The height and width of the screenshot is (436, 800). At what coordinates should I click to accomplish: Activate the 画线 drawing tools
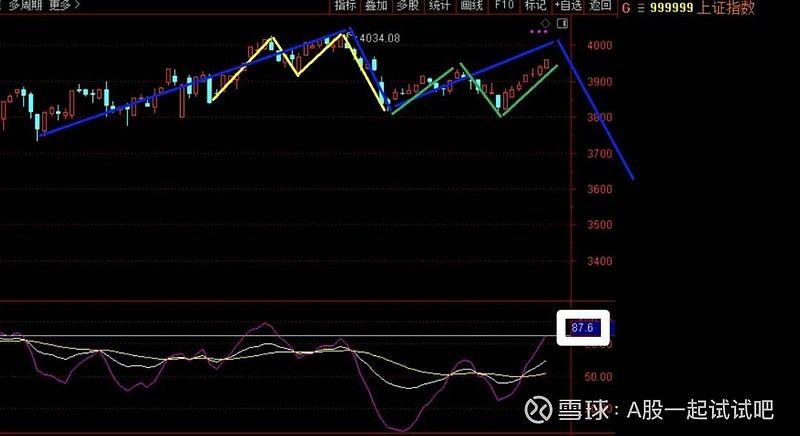(x=471, y=6)
